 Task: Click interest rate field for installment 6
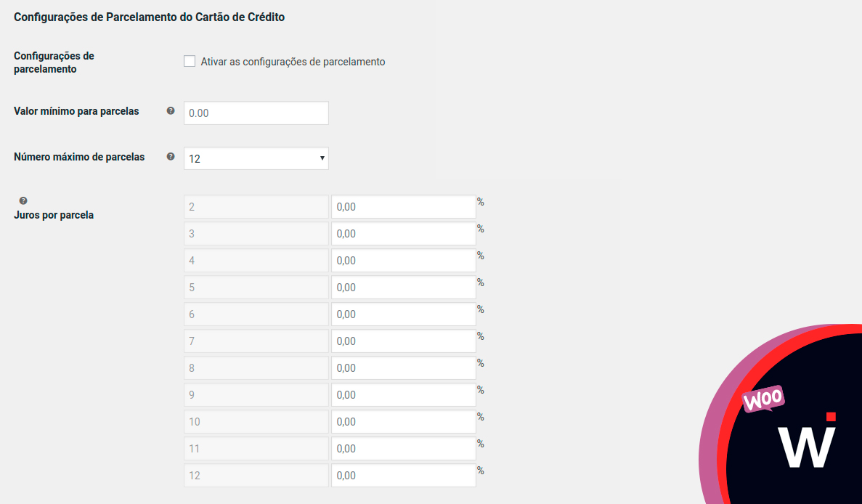[404, 314]
